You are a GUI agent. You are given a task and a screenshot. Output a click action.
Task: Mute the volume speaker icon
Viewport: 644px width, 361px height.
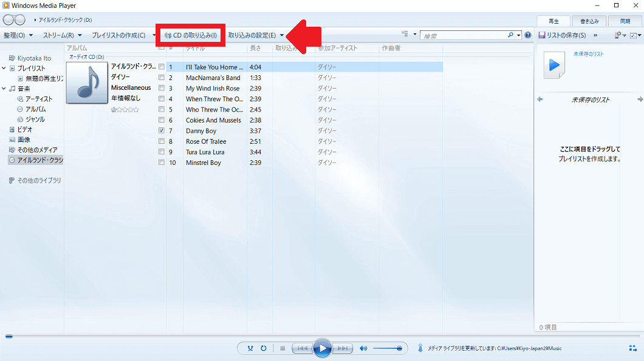(363, 348)
